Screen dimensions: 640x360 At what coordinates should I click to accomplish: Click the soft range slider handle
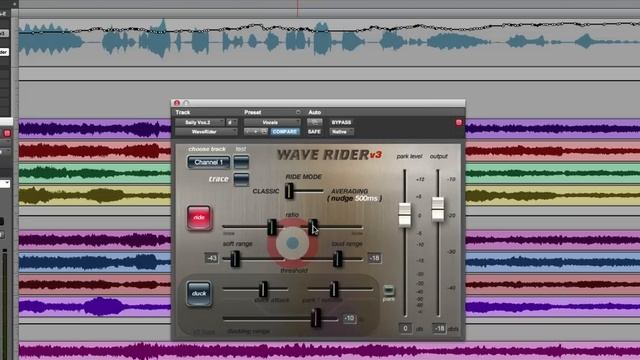[x=235, y=259]
